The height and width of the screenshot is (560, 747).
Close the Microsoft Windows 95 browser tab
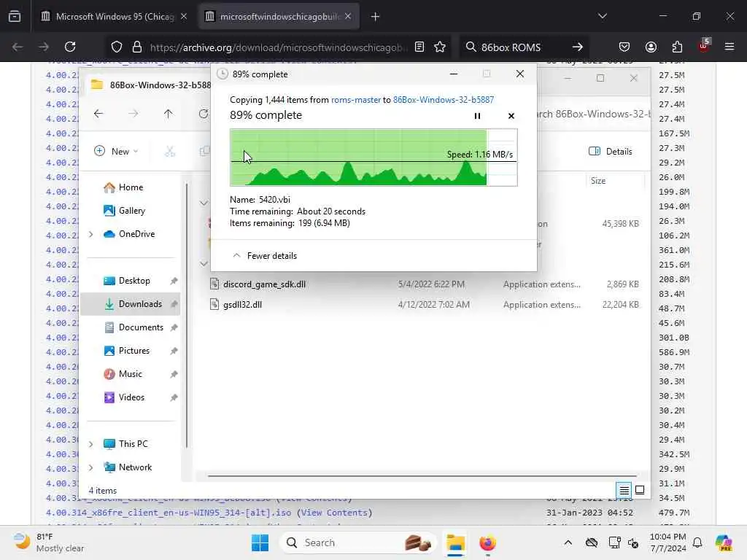coord(184,17)
